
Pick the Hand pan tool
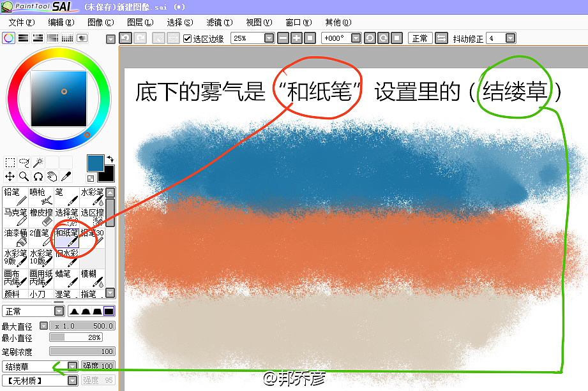pyautogui.click(x=52, y=176)
